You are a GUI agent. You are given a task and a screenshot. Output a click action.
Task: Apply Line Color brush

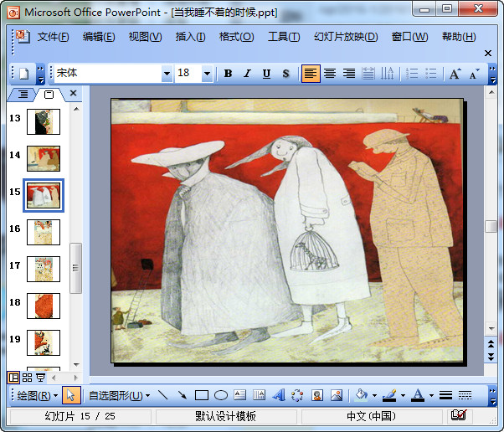389,395
